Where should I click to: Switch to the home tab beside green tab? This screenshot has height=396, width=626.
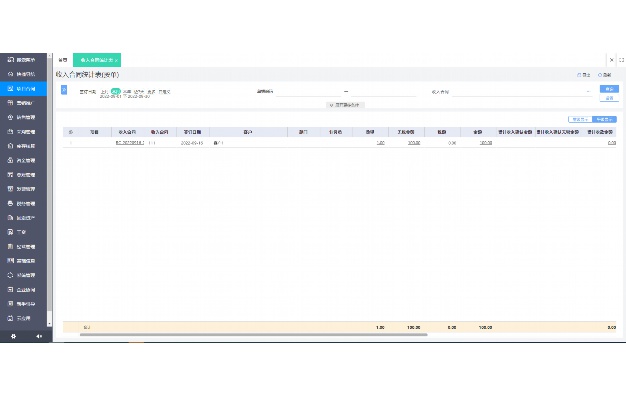tap(63, 60)
